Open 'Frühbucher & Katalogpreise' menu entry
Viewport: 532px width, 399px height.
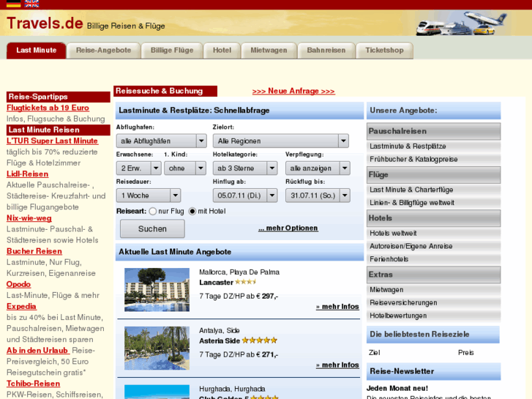[x=434, y=160]
